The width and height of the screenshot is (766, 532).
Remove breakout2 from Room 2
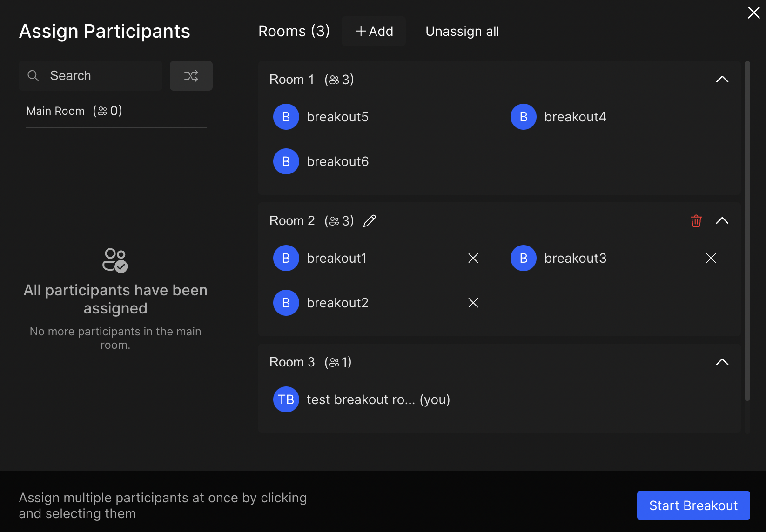pos(473,303)
